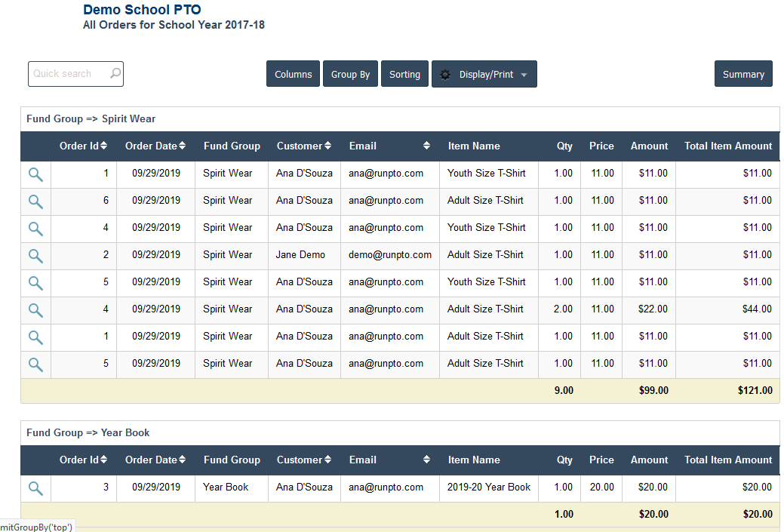Open order 1 Youth Size T-Shirt details

coord(35,174)
